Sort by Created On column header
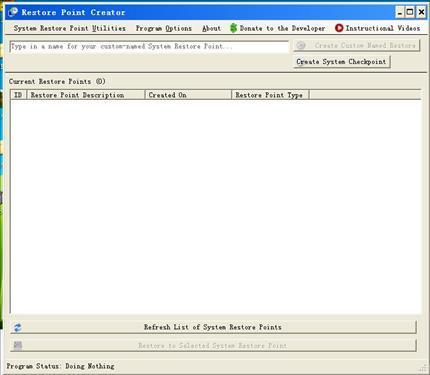The image size is (430, 375). (188, 95)
